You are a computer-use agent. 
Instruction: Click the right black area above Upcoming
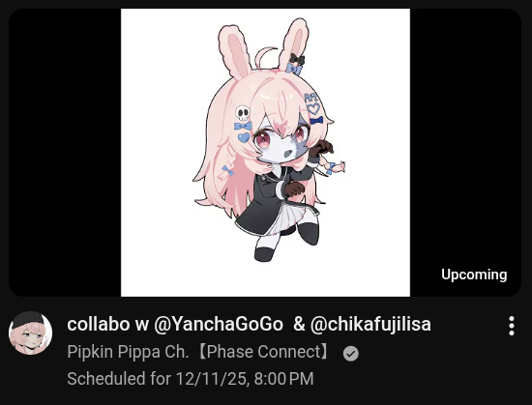point(465,135)
